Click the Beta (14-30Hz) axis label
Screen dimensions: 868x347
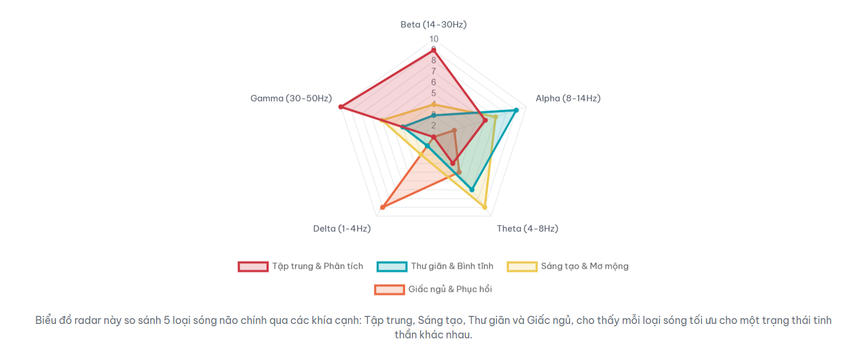pos(434,24)
